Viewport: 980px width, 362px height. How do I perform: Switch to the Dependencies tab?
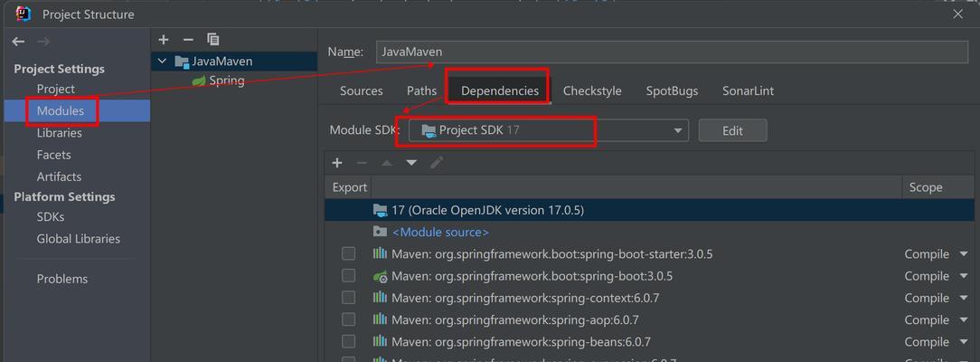click(500, 90)
